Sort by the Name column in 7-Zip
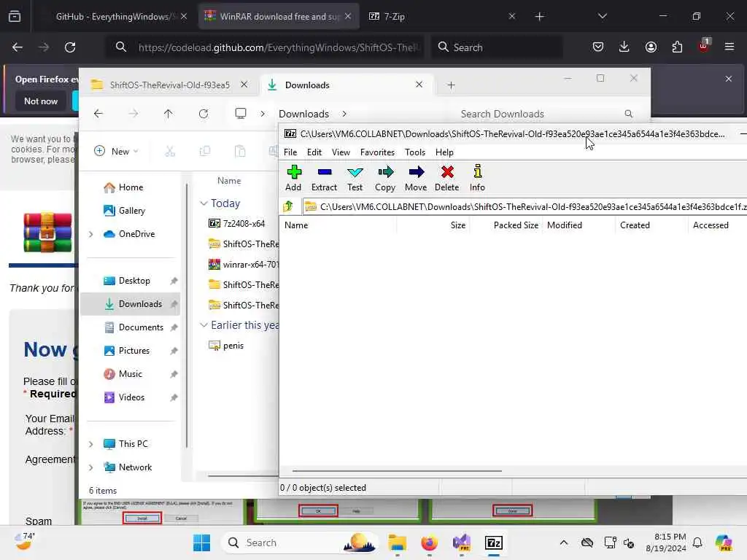The width and height of the screenshot is (747, 560). click(x=338, y=225)
